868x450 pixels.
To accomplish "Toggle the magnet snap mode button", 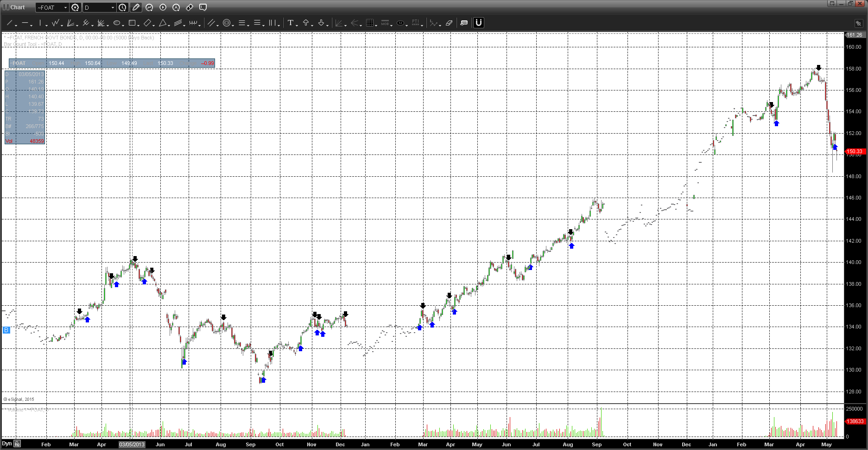I will [x=478, y=23].
